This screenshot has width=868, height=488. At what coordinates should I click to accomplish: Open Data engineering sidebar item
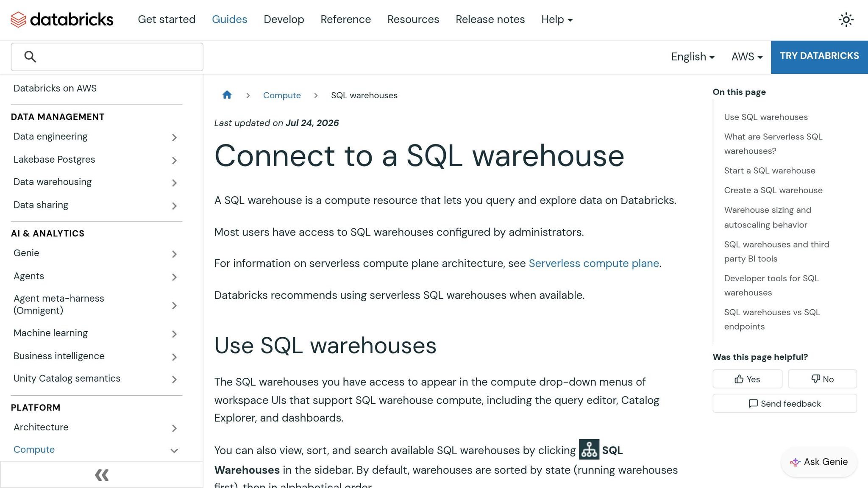pos(50,136)
